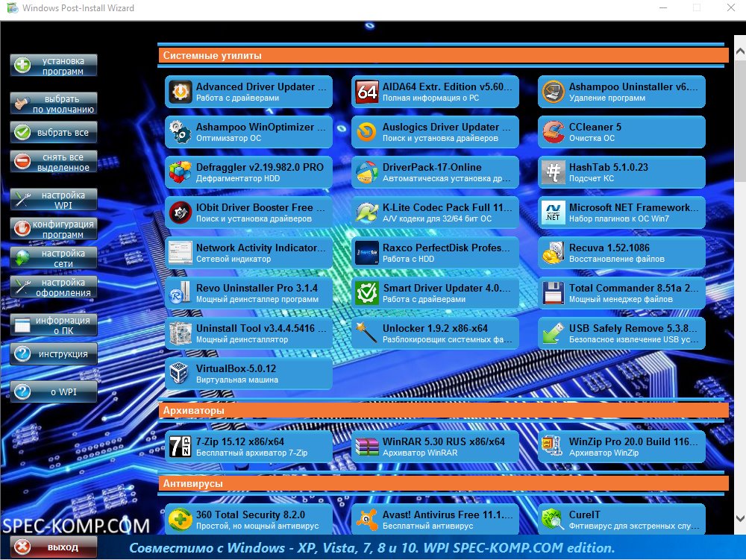Click 'снять все выделенное' button
The height and width of the screenshot is (560, 746).
54,162
